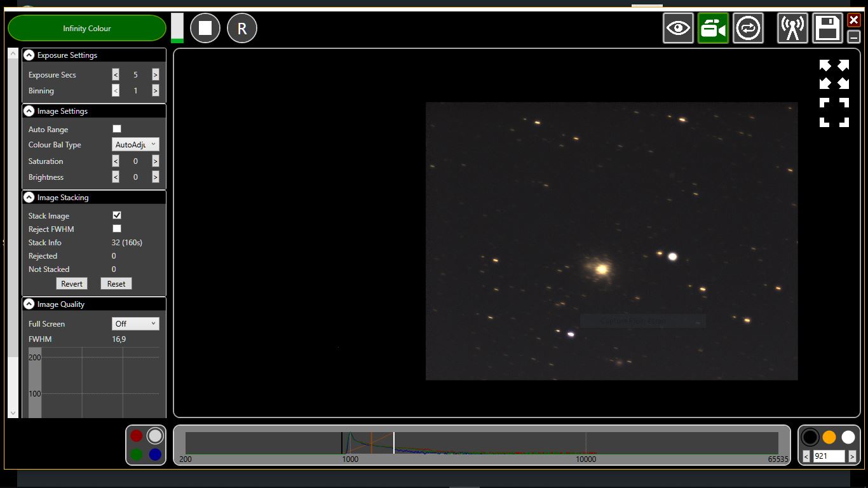Image resolution: width=868 pixels, height=488 pixels.
Task: Click the FWHM value 16,9
Action: point(119,339)
